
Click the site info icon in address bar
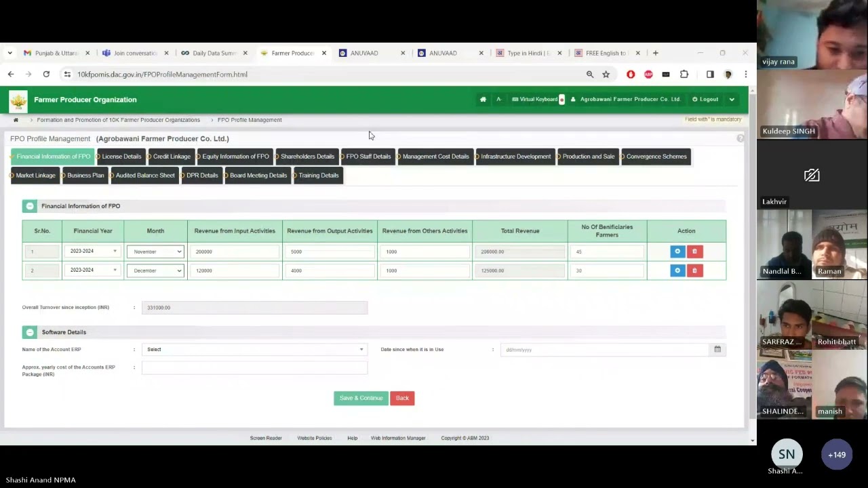click(66, 75)
